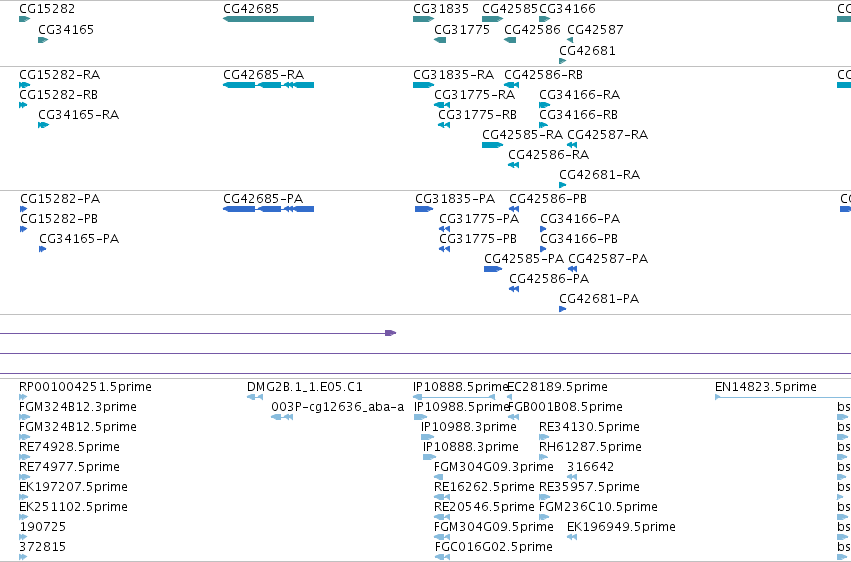Select protein CG31835-PA label
Image resolution: width=851 pixels, height=562 pixels.
pos(455,199)
